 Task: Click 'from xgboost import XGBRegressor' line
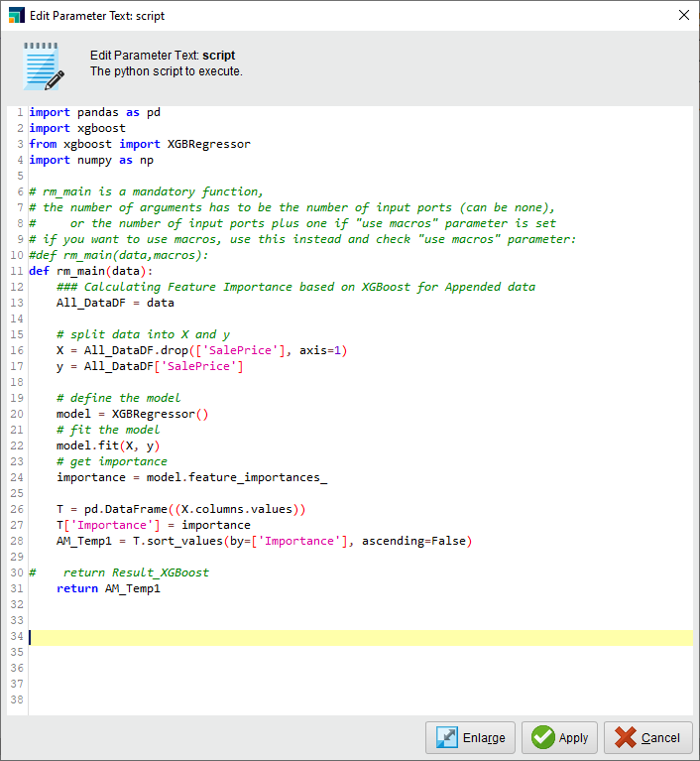(x=140, y=144)
